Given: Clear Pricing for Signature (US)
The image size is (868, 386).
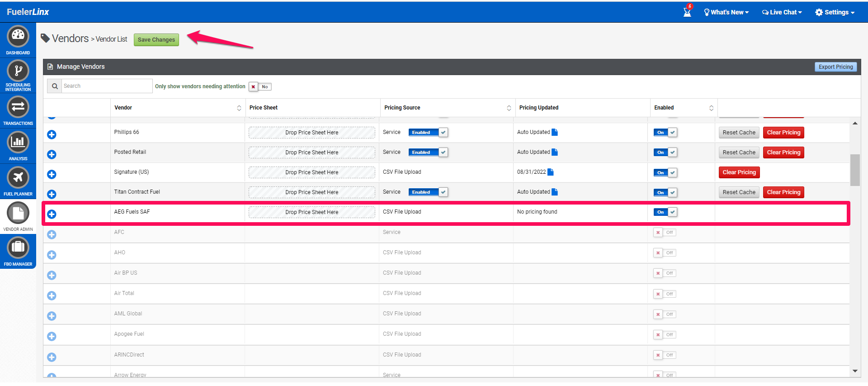Looking at the screenshot, I should [739, 172].
